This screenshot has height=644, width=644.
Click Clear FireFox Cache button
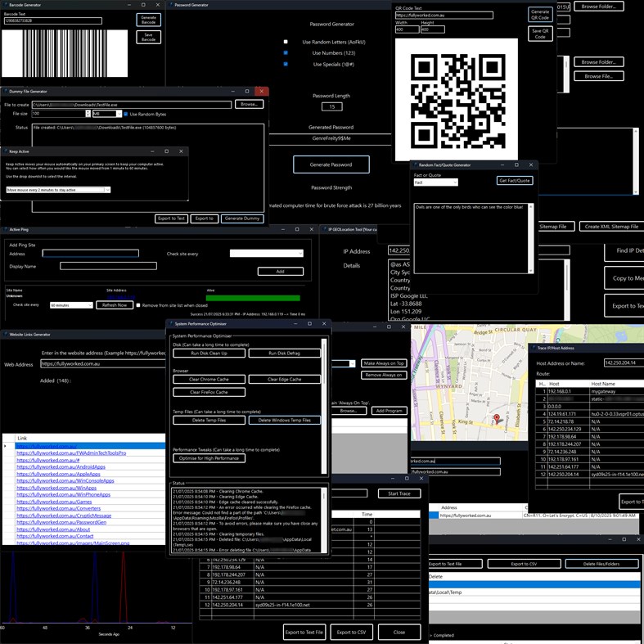click(209, 392)
